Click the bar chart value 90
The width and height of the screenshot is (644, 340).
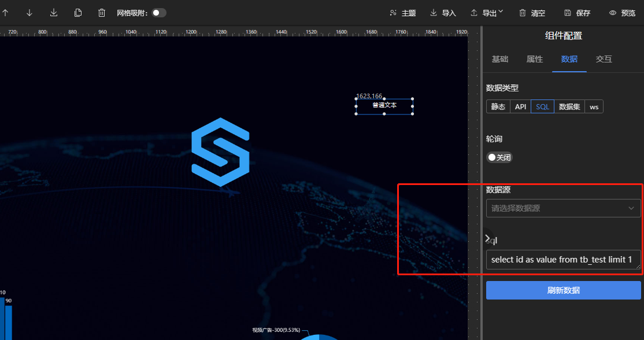(x=9, y=301)
